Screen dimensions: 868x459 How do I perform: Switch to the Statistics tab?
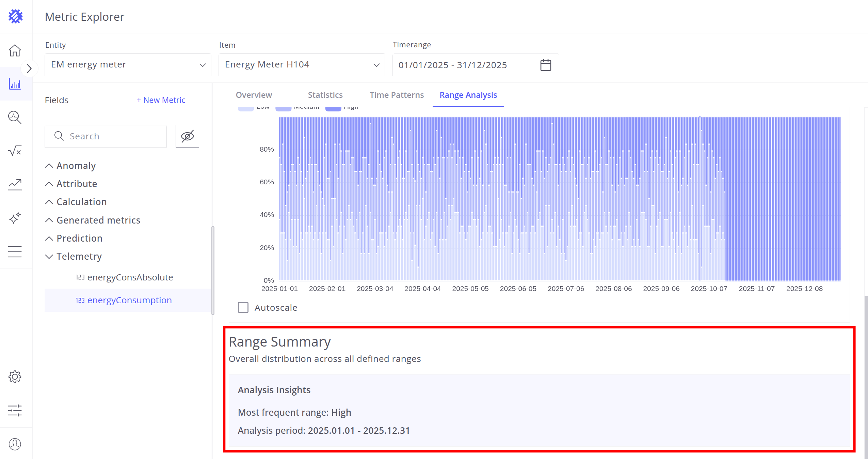(x=325, y=95)
